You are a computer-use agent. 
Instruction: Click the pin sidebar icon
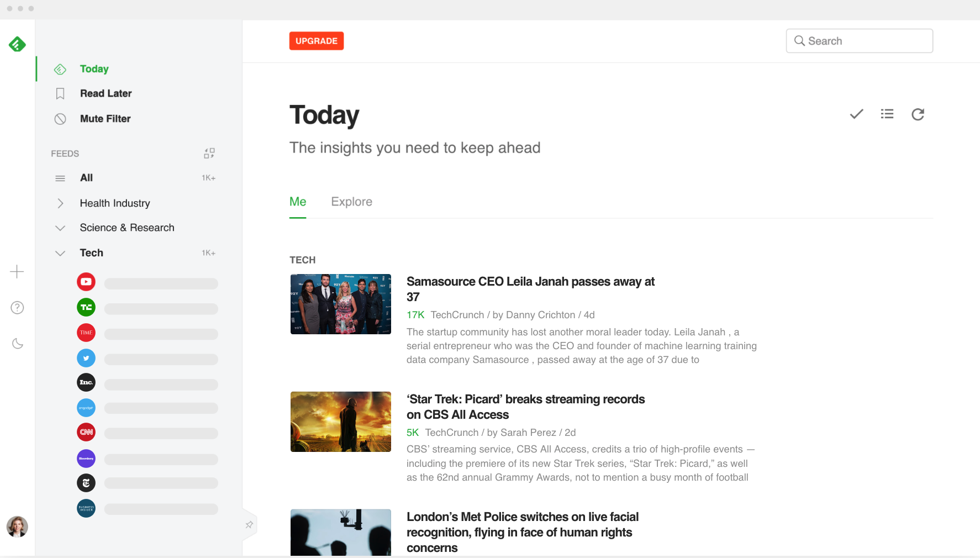click(249, 525)
